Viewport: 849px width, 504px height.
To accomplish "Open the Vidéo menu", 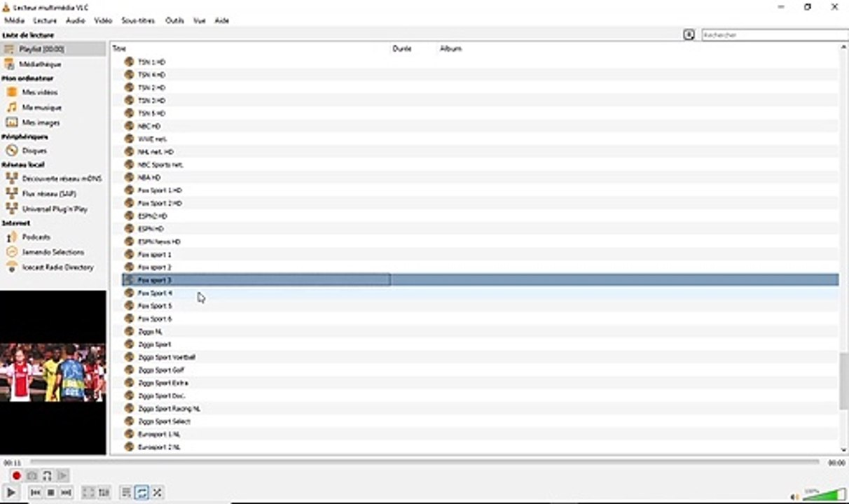I will click(103, 20).
